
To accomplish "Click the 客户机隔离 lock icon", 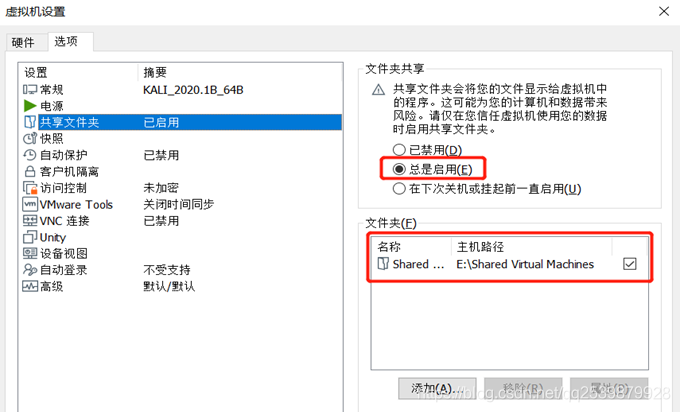I will (x=30, y=172).
